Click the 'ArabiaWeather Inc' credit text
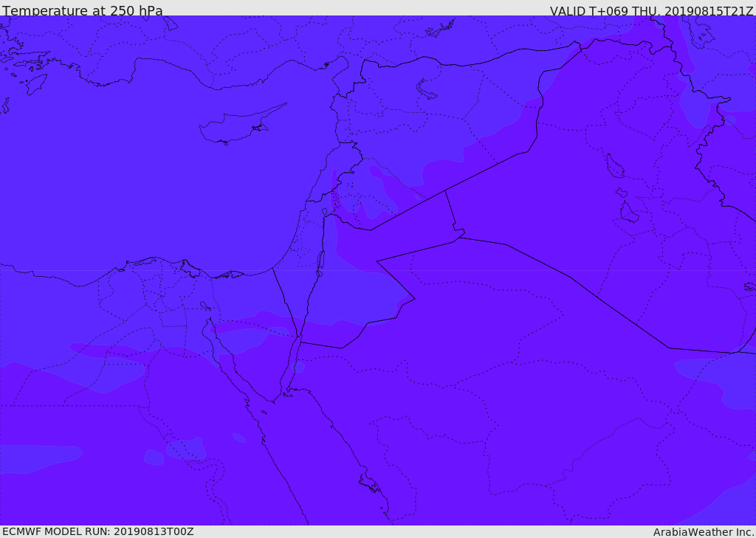 coord(703,532)
